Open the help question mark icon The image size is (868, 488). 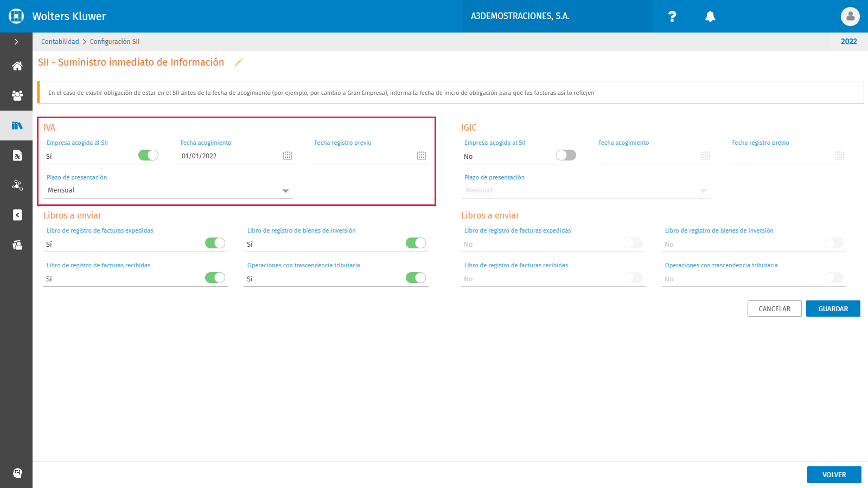coord(672,16)
